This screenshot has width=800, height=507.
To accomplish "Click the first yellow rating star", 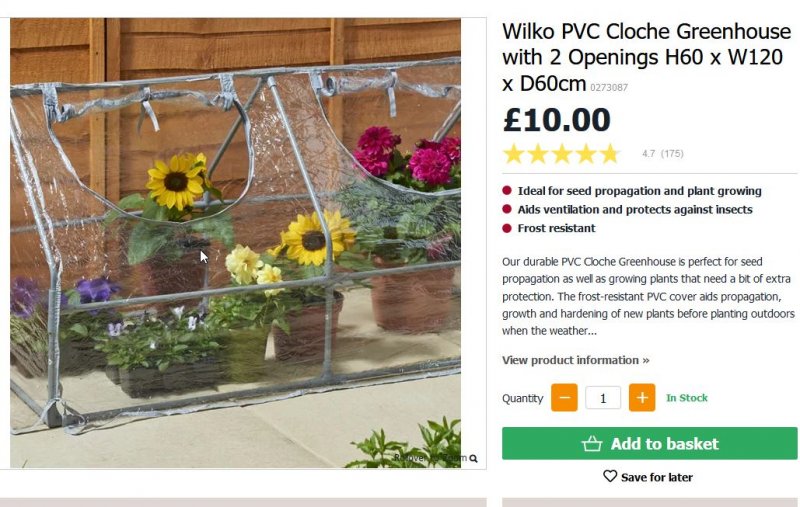I will click(514, 154).
